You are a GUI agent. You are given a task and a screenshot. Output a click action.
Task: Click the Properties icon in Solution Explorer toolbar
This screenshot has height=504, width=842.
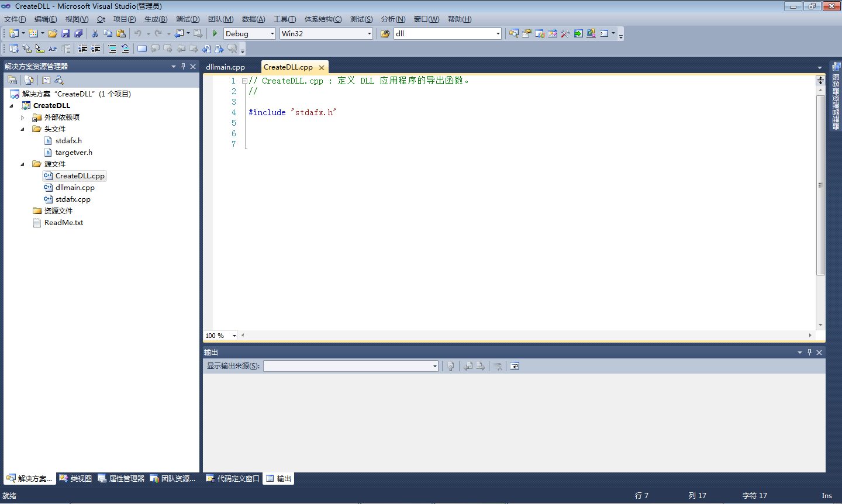pos(12,80)
